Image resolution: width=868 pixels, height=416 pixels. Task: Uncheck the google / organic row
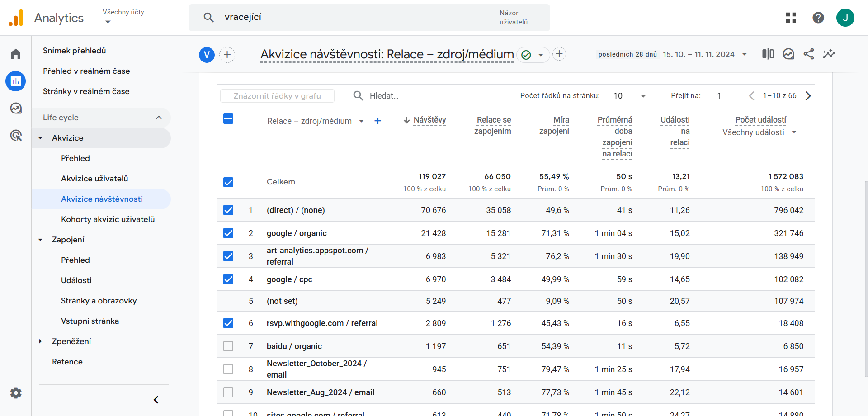[228, 233]
